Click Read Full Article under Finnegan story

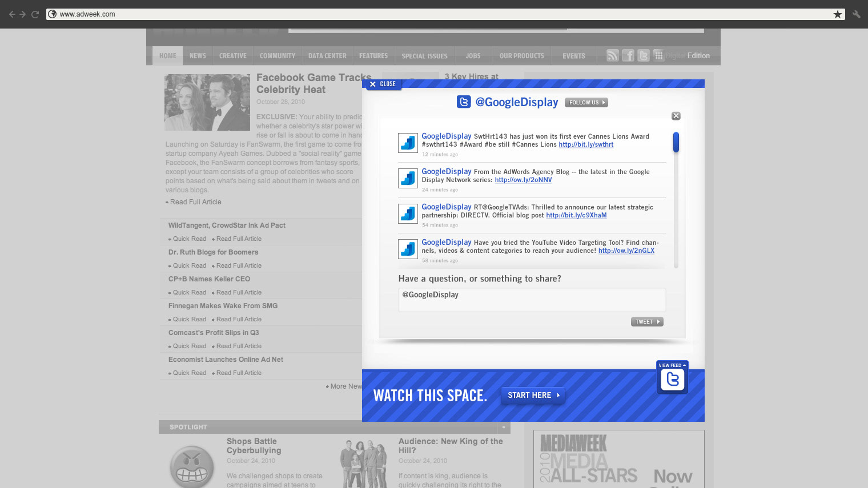tap(239, 319)
